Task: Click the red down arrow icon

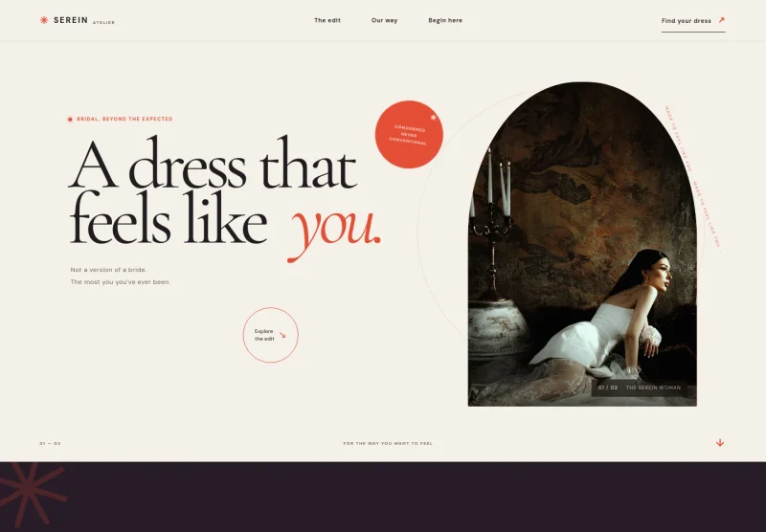Action: pyautogui.click(x=720, y=443)
